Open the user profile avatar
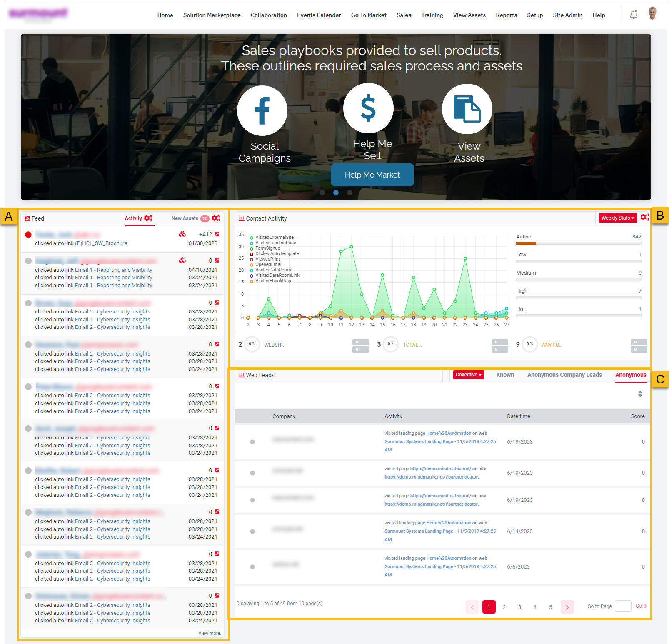This screenshot has height=644, width=669. 653,13
